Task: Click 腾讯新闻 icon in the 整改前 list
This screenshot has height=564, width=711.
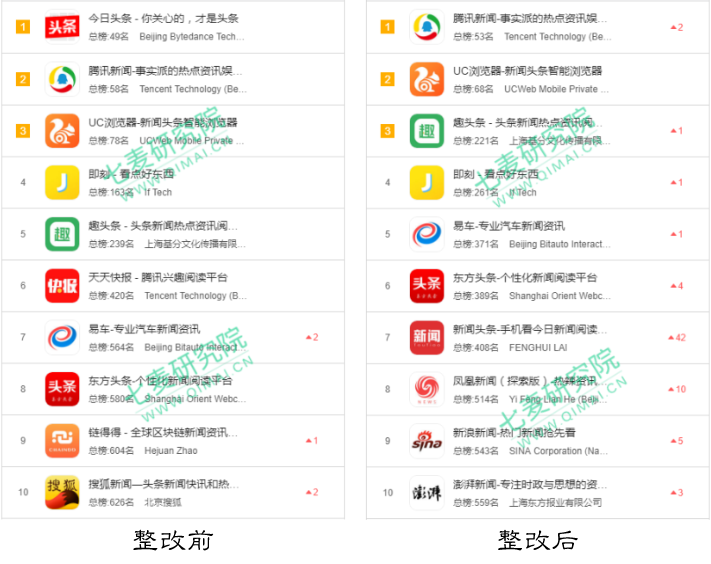Action: 62,79
